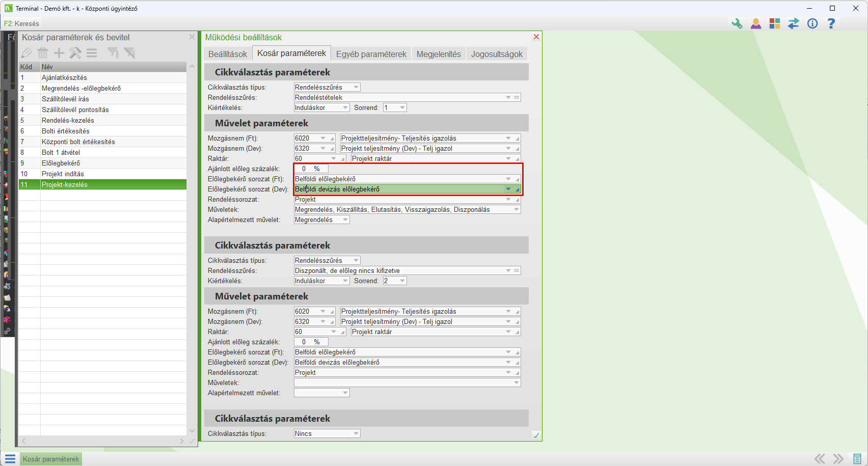Select the Bolti értékesítés row
The height and width of the screenshot is (466, 868).
tap(102, 131)
